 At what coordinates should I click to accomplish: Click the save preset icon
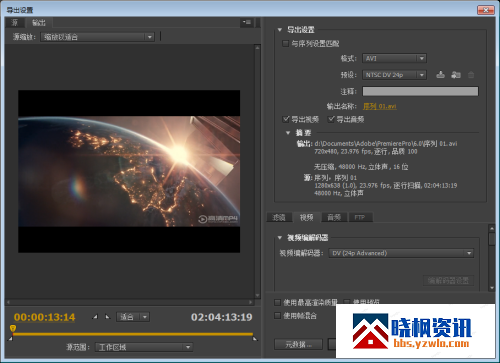(x=440, y=75)
